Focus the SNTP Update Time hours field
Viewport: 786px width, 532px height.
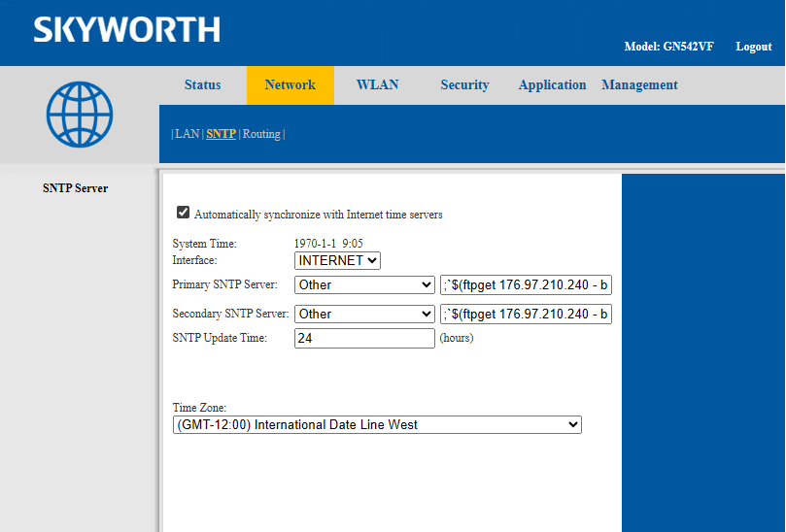pos(364,338)
